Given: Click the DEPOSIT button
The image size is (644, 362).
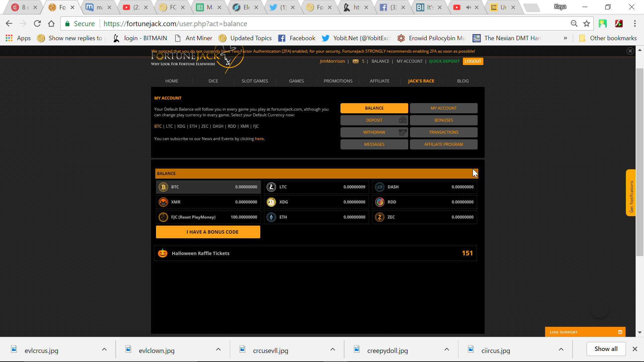Looking at the screenshot, I should click(x=374, y=120).
